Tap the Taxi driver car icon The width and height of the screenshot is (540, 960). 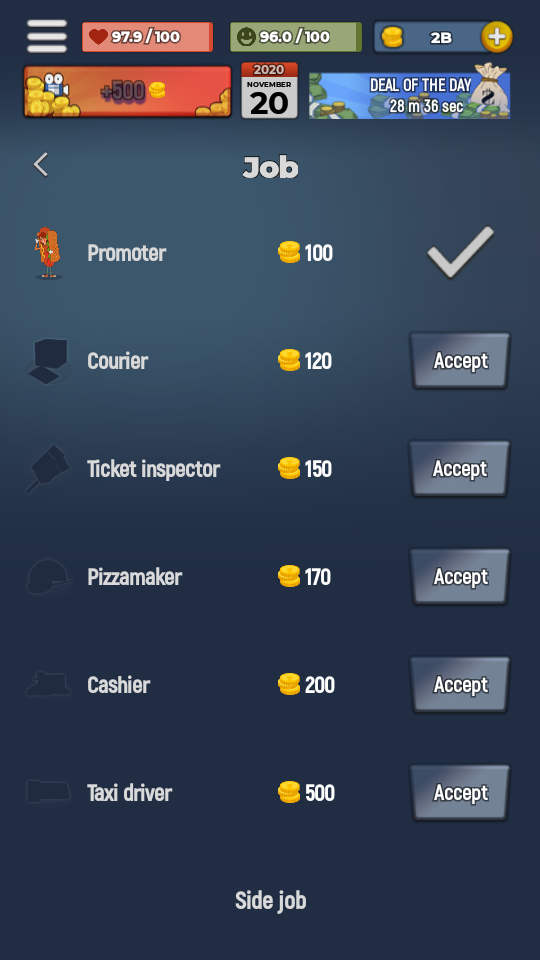[x=48, y=792]
